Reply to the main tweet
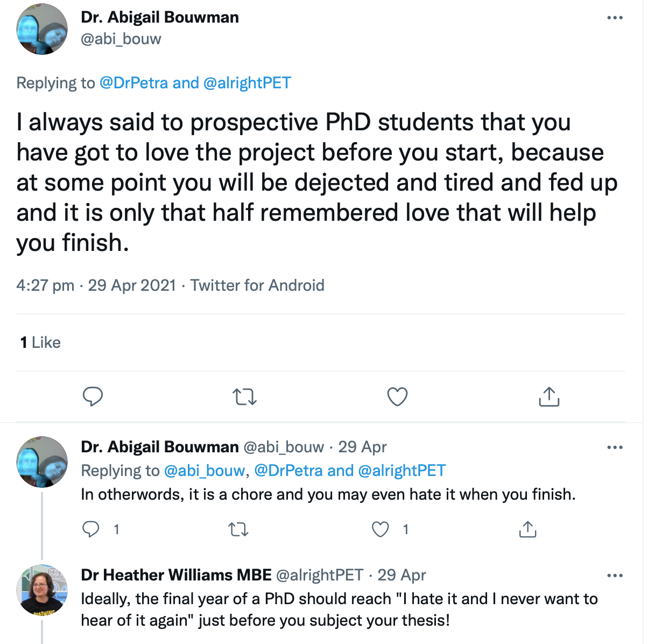Screen dimensions: 648x644 pos(93,397)
